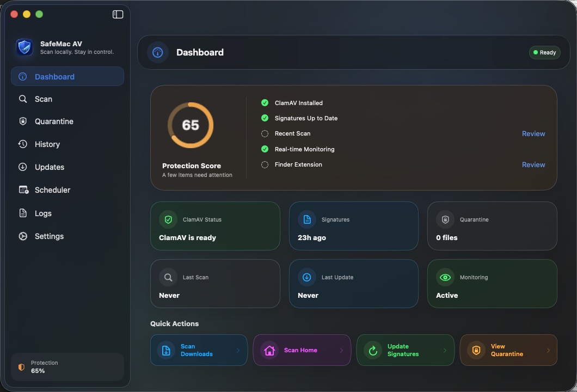Click the chevron on Scan Home action
577x392 pixels.
tap(341, 351)
